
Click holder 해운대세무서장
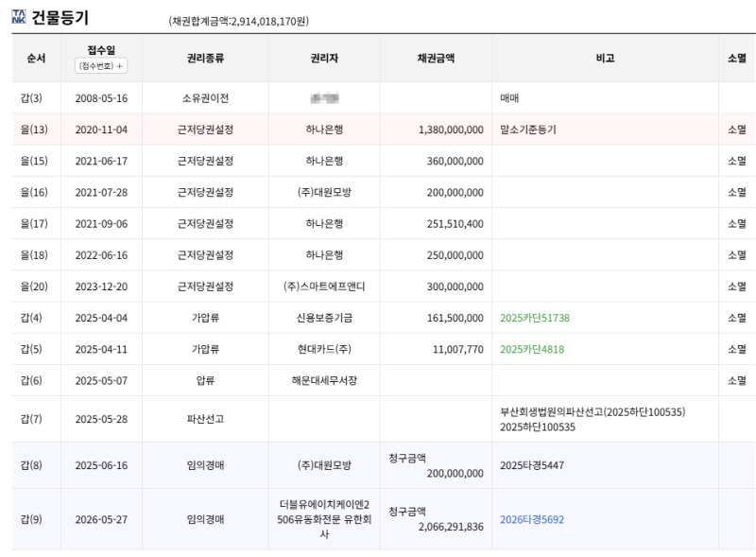[324, 381]
